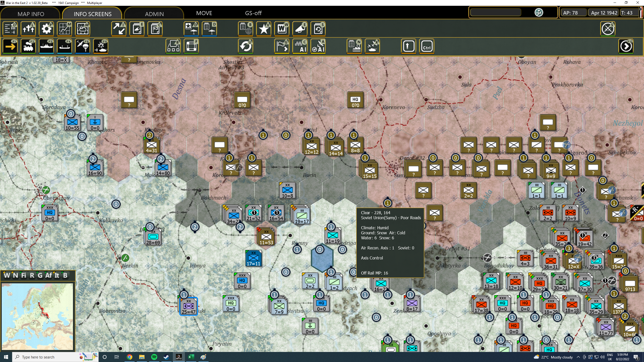The image size is (644, 362).
Task: Select the 28=69 armored unit counter
Action: (x=153, y=237)
